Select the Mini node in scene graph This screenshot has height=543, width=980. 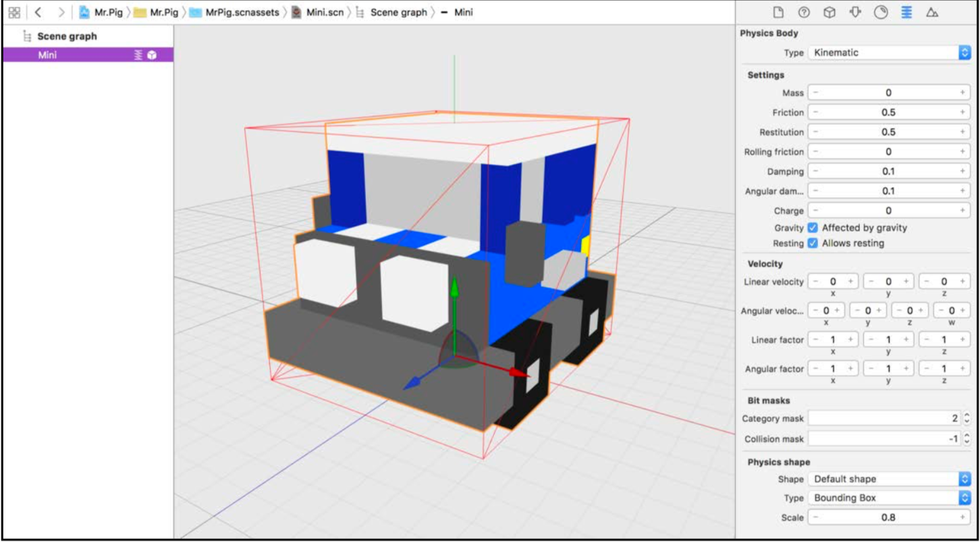[x=88, y=55]
